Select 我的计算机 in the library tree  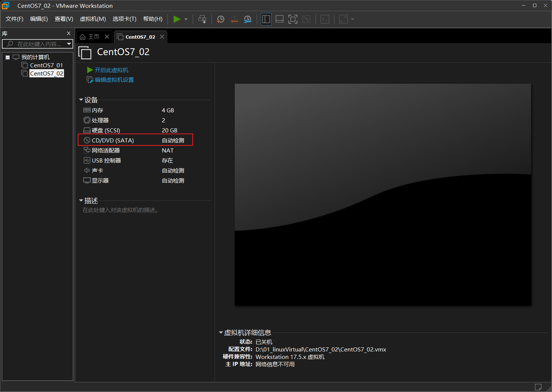click(35, 57)
